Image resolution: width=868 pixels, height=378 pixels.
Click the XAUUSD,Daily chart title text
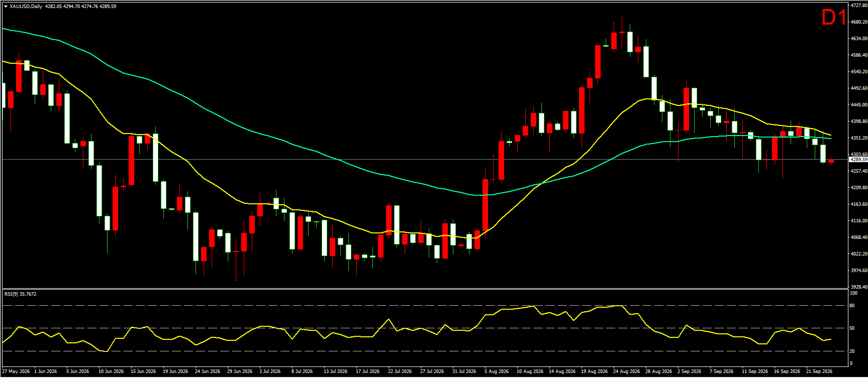coord(26,7)
